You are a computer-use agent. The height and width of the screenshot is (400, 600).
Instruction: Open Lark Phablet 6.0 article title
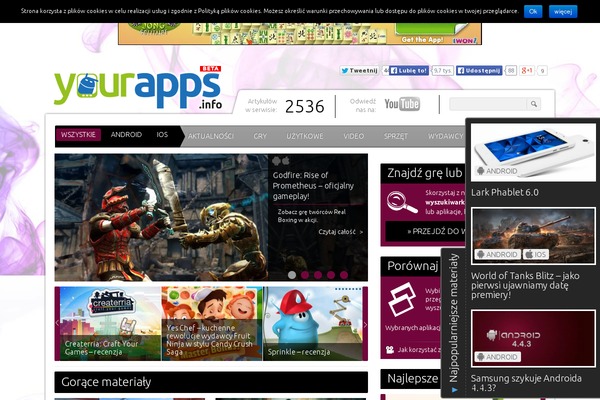tap(505, 192)
